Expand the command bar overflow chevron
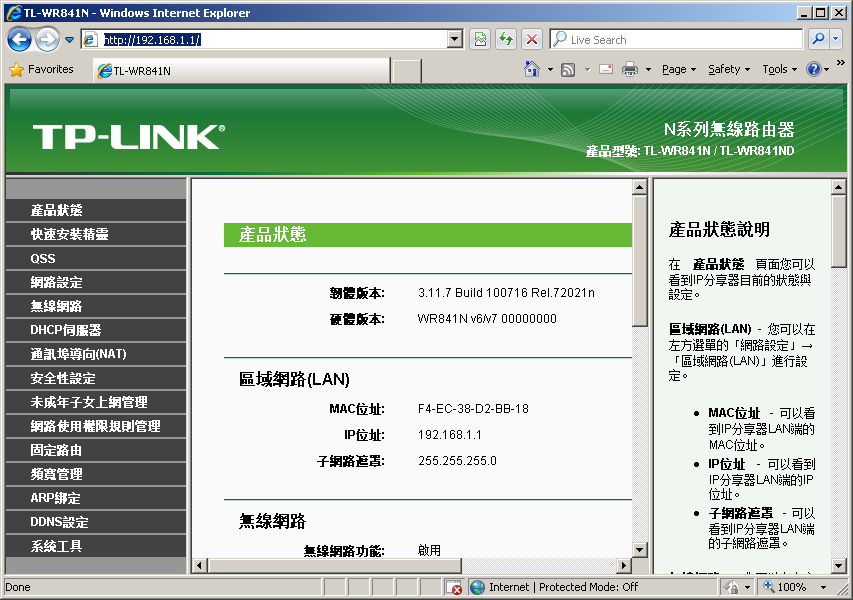853x600 pixels. [840, 63]
